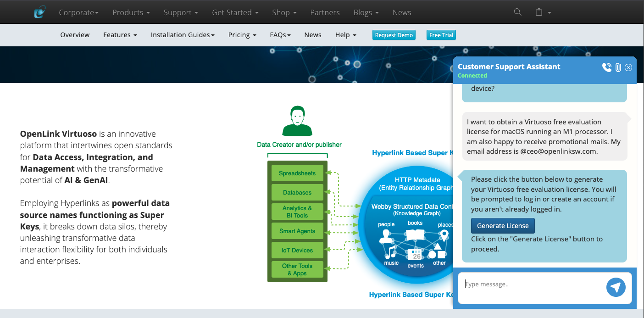The image size is (644, 318).
Task: Open News in the top navigation bar
Action: [402, 12]
